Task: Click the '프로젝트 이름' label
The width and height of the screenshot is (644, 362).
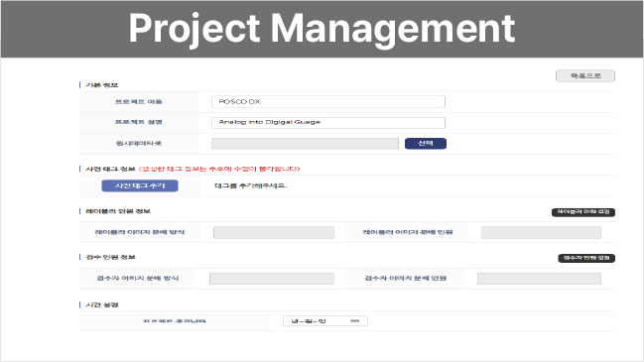Action: pos(138,102)
